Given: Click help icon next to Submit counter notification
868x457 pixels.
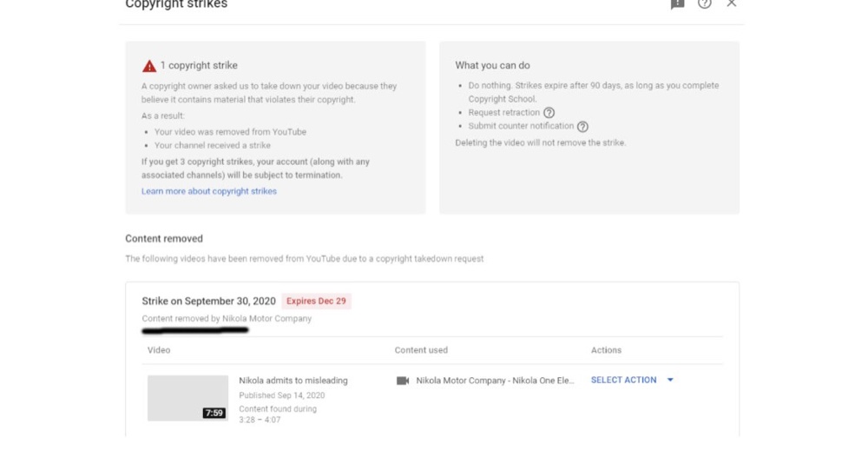Looking at the screenshot, I should (x=582, y=126).
